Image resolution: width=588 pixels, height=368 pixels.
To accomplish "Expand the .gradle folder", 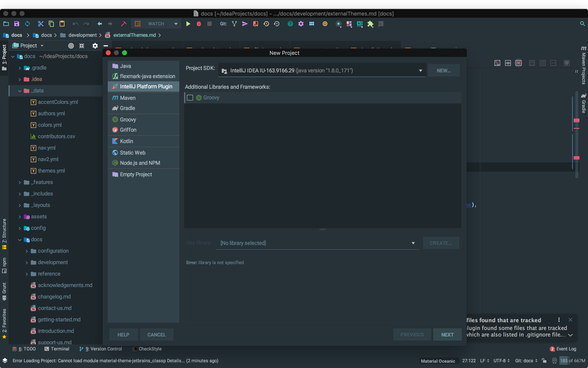I will pyautogui.click(x=20, y=68).
